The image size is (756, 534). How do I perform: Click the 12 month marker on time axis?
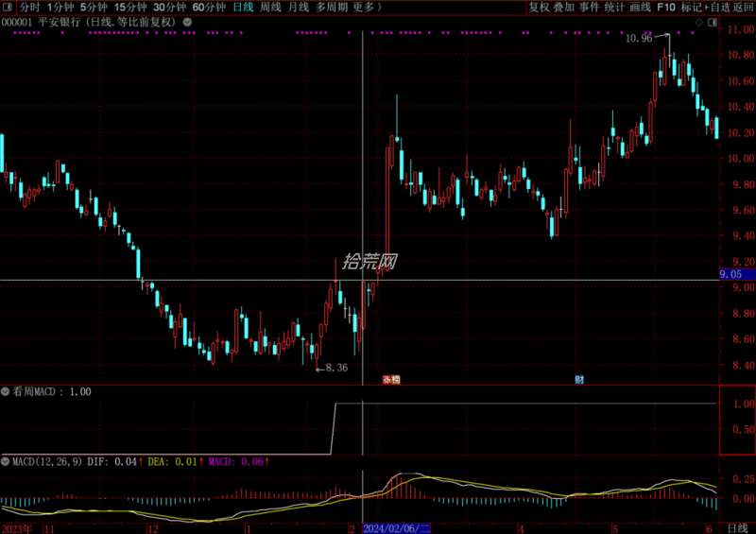pos(153,529)
